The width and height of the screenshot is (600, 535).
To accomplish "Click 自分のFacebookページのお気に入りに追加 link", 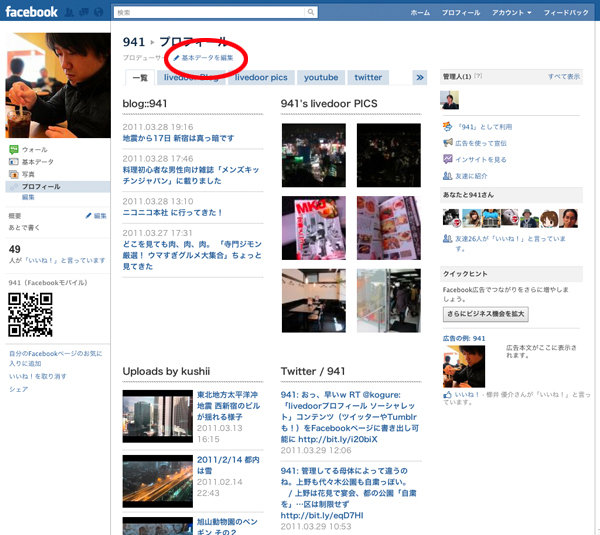I will [55, 359].
